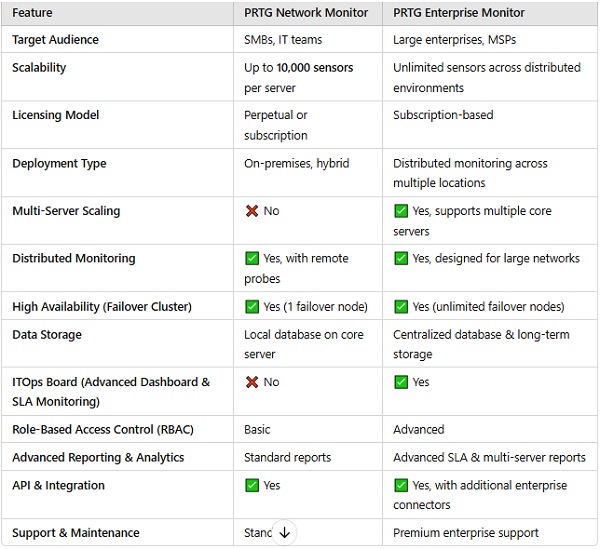Click the 'PRTG Network Monitor' column header
This screenshot has height=549, width=600.
pos(306,13)
